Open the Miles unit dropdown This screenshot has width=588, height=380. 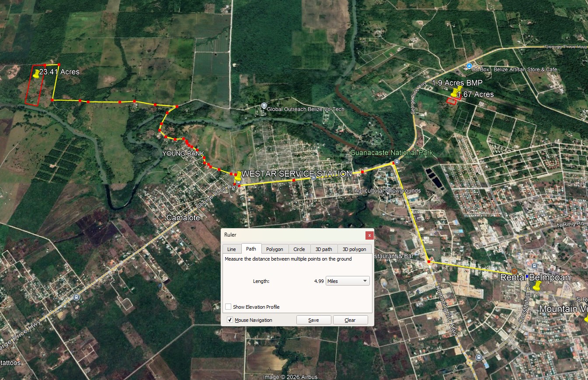[348, 281]
